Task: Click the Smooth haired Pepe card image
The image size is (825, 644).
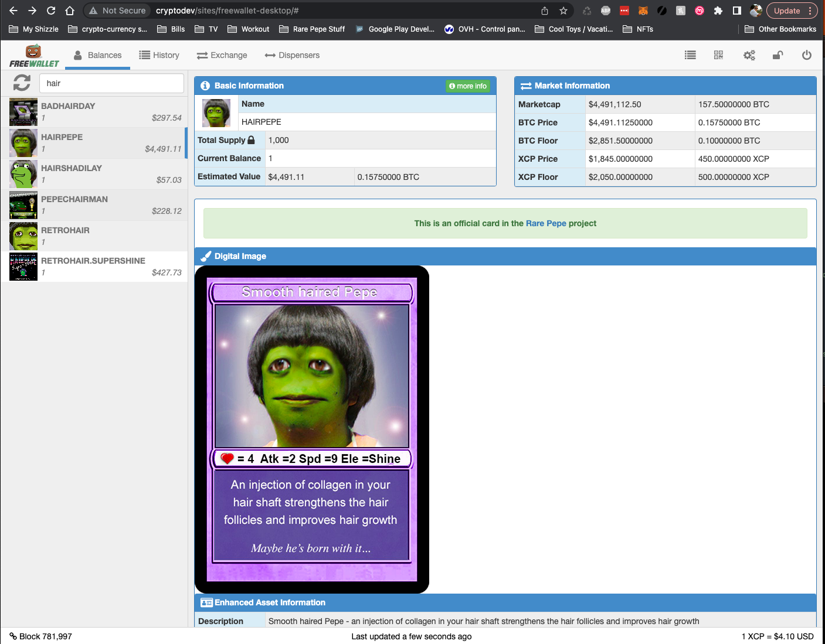Action: (x=312, y=430)
